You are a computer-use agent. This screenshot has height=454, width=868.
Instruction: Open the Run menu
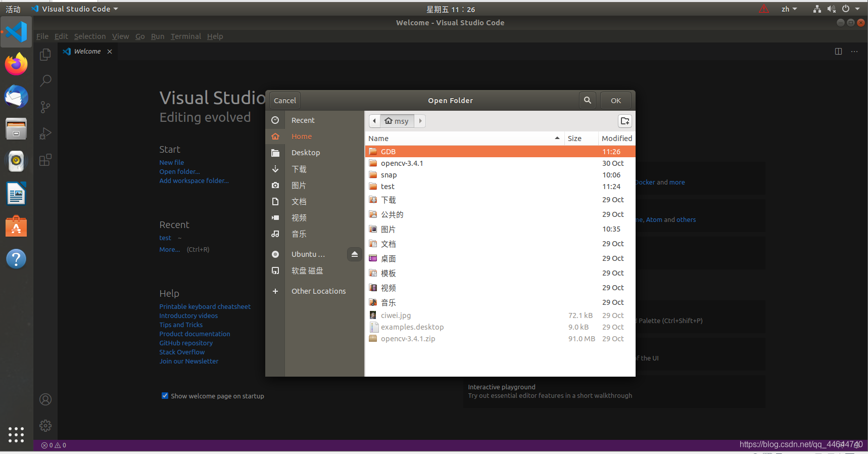tap(158, 36)
